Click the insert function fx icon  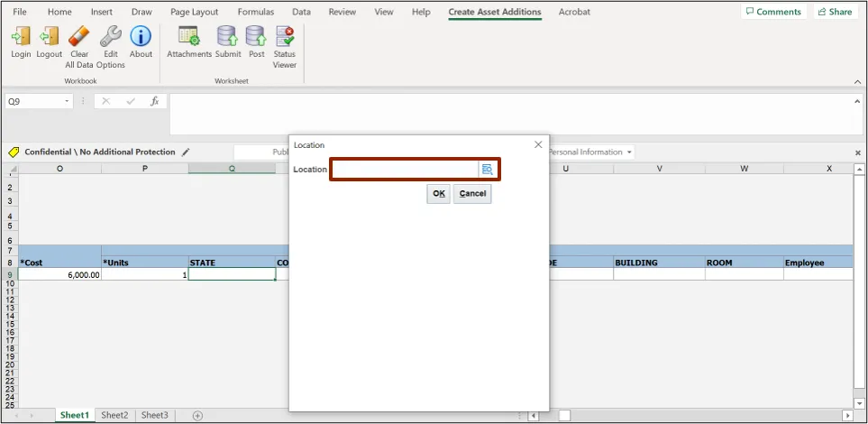point(155,101)
